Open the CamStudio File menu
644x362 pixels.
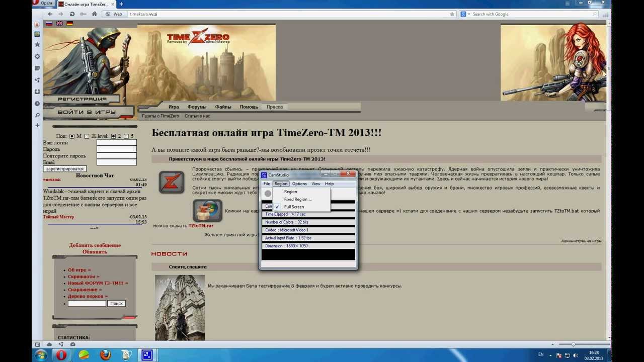pos(267,184)
